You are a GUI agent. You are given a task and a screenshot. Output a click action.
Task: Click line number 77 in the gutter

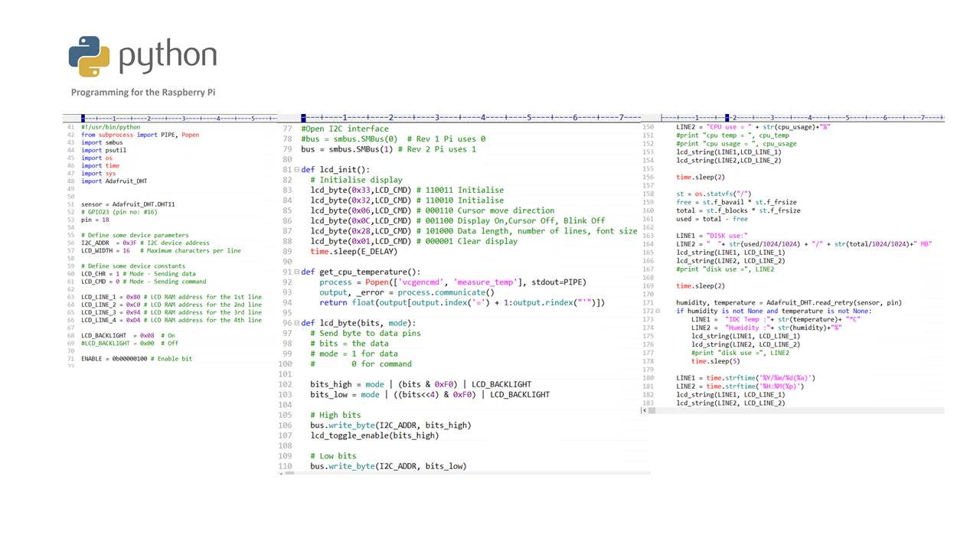point(287,129)
